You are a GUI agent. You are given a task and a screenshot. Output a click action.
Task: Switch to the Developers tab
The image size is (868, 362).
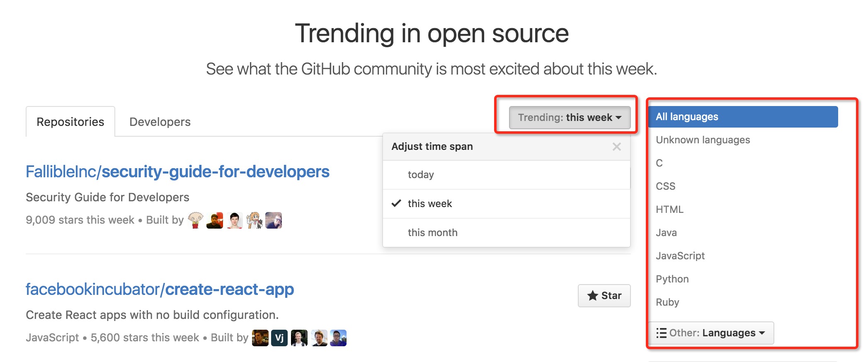[160, 122]
